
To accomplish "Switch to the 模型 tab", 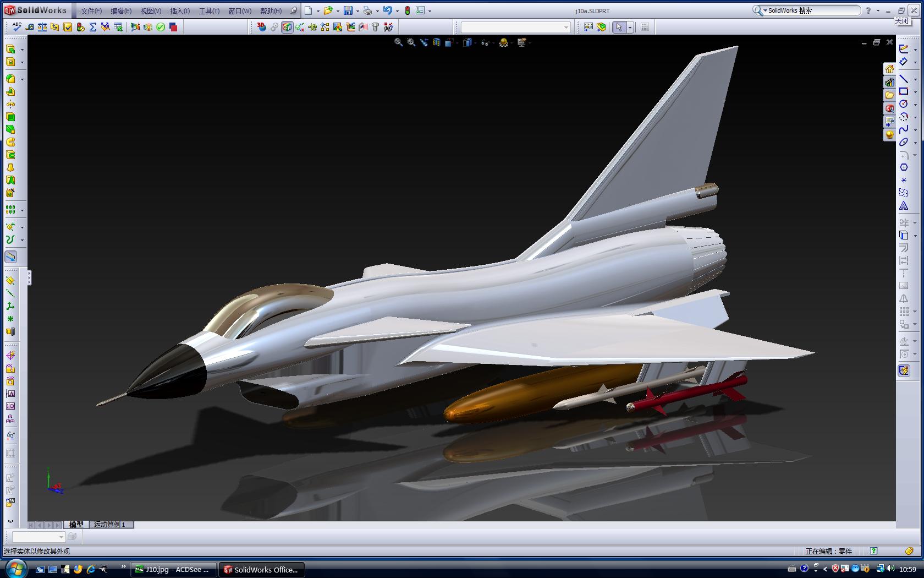I will coord(76,525).
